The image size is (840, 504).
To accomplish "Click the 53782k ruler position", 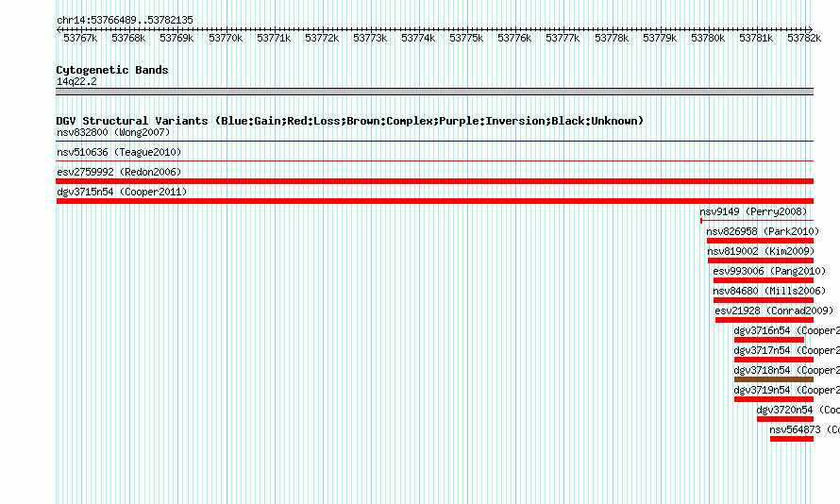I will click(805, 38).
